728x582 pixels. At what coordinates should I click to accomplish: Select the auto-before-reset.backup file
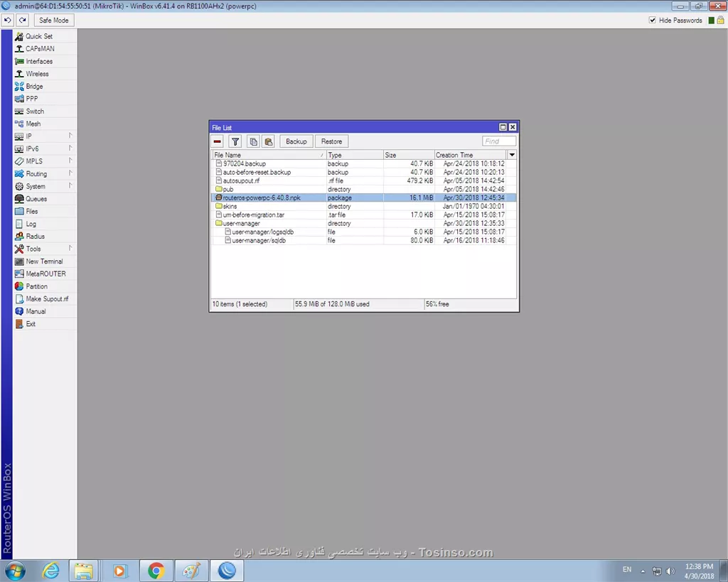[x=364, y=172]
